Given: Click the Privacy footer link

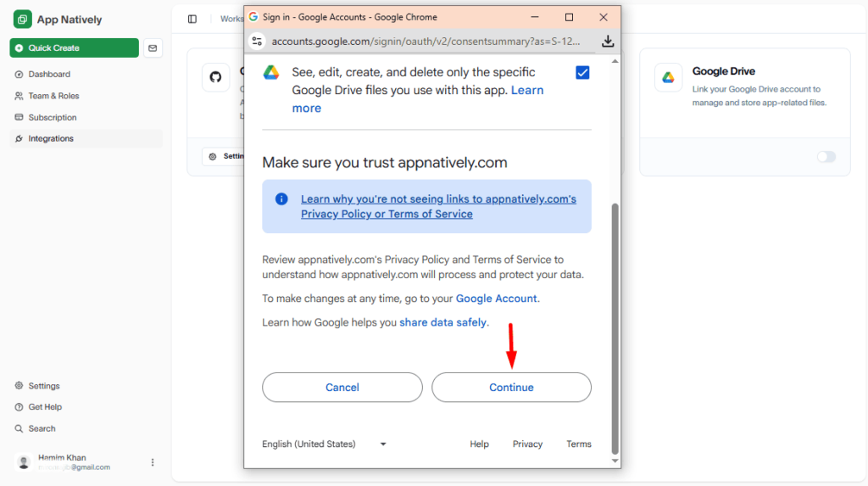Looking at the screenshot, I should [527, 444].
